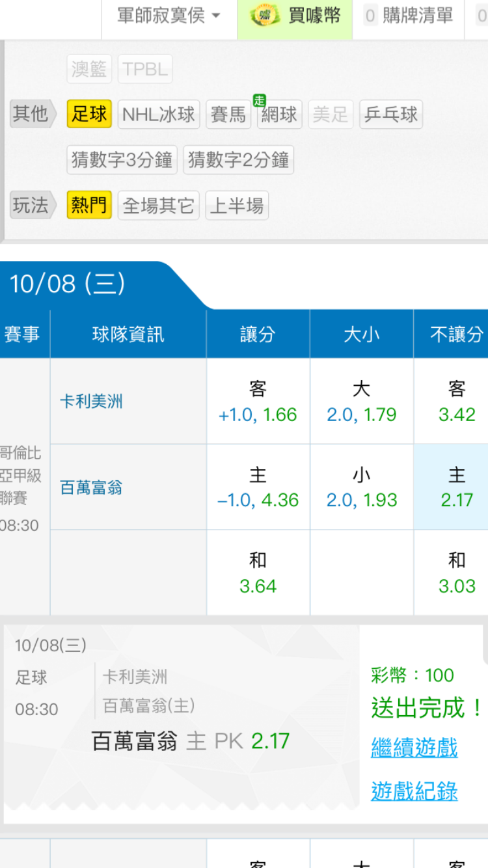Open 猜數字2分鐘 game
The height and width of the screenshot is (868, 488).
(238, 160)
